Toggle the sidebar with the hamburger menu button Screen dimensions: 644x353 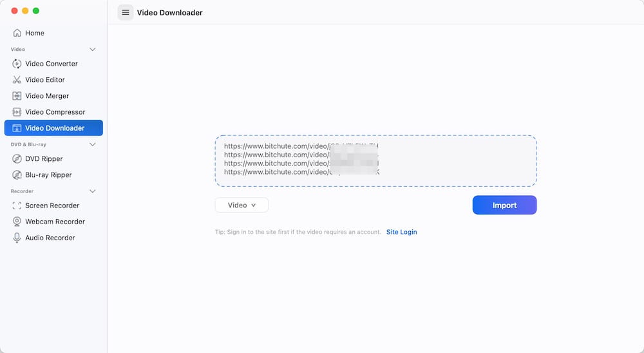(x=126, y=13)
